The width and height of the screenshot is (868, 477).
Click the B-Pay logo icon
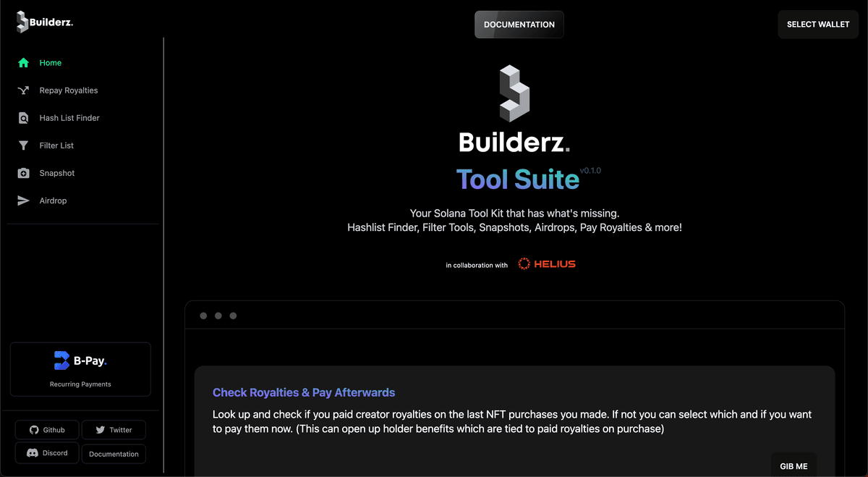click(61, 360)
